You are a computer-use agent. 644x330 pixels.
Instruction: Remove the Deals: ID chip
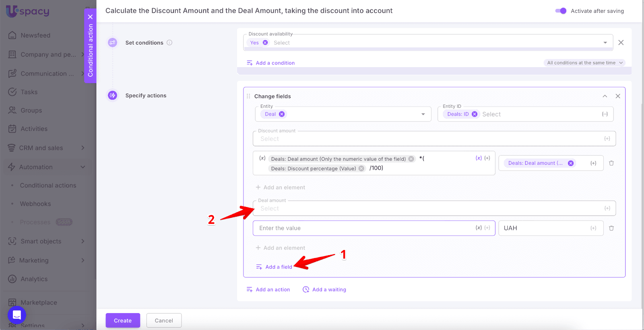(475, 114)
